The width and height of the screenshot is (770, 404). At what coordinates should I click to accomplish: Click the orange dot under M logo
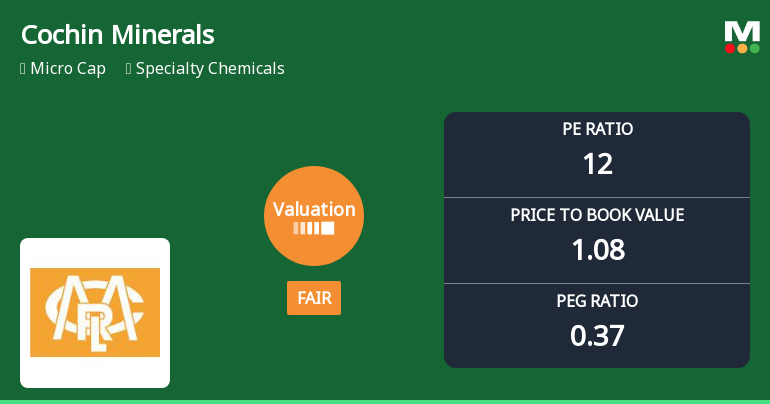(742, 48)
